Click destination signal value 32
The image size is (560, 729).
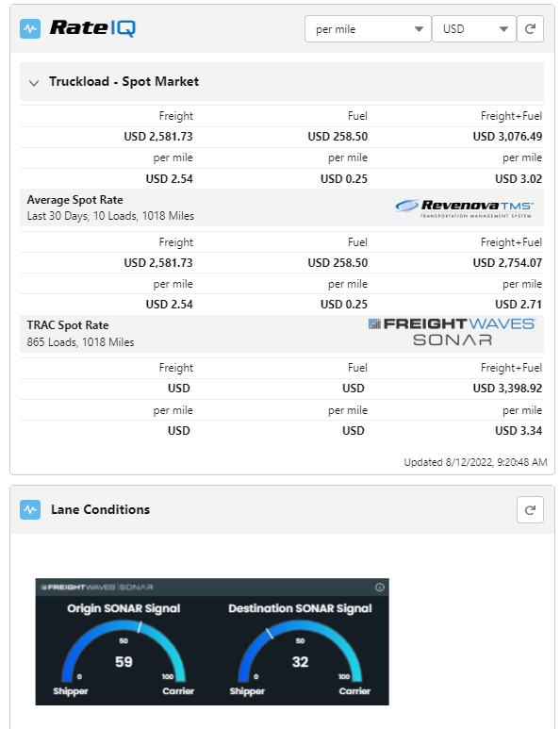pos(300,662)
